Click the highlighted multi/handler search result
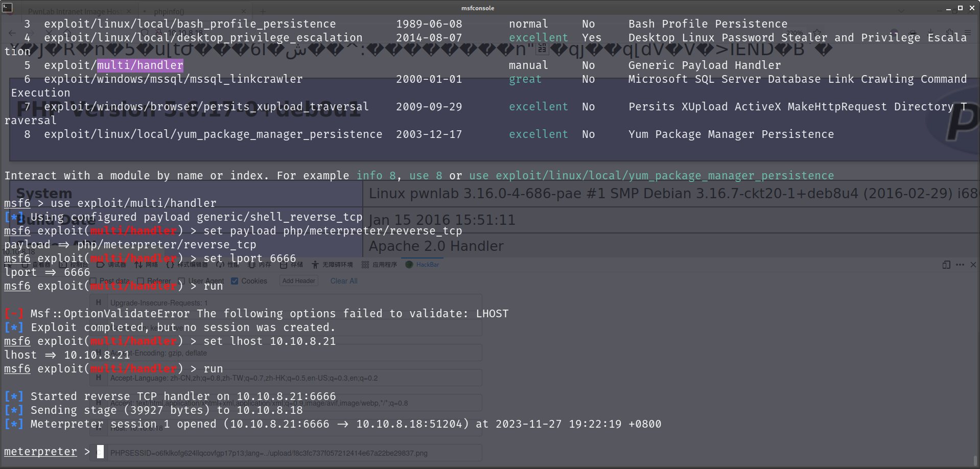Screen dimensions: 980x469 click(x=140, y=65)
